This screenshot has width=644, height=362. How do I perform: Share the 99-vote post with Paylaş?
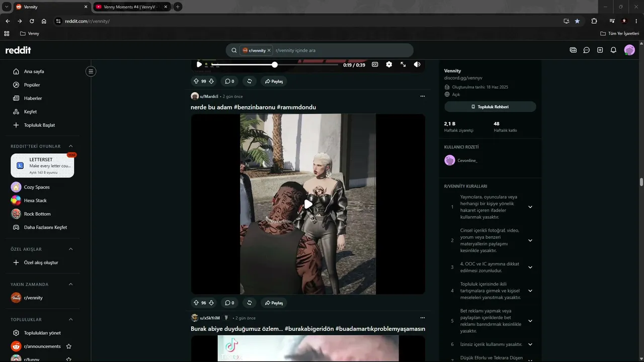click(274, 81)
